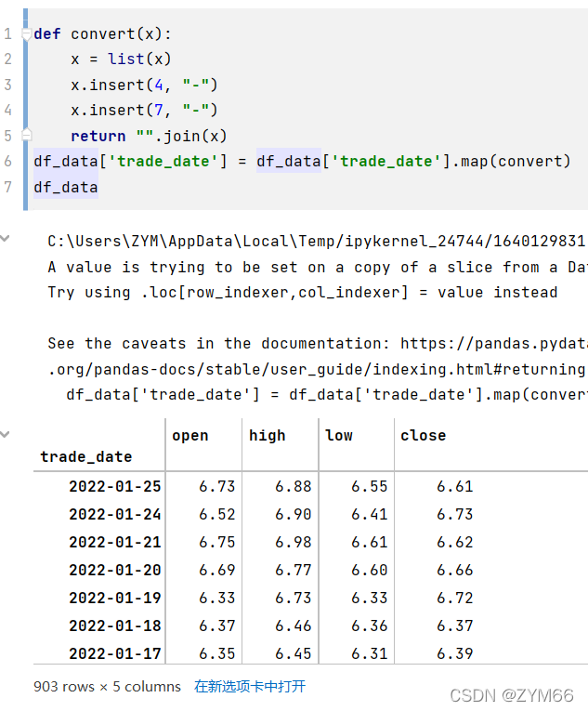588x711 pixels.
Task: Click open value 6.69 cell
Action: (216, 570)
